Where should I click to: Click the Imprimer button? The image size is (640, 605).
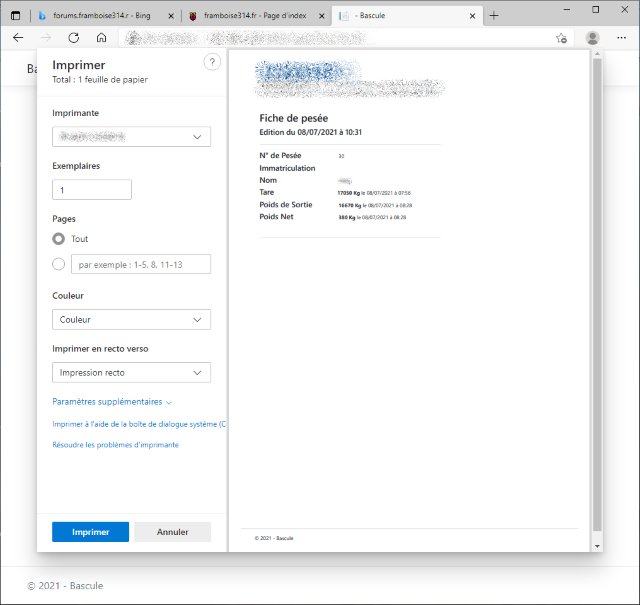(90, 532)
